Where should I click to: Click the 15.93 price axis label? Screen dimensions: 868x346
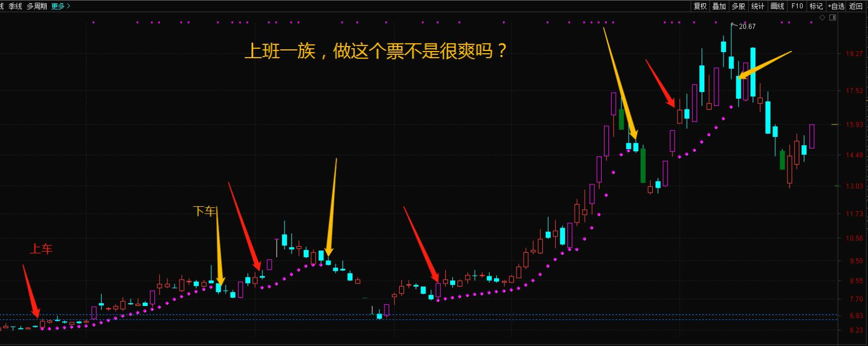(854, 125)
